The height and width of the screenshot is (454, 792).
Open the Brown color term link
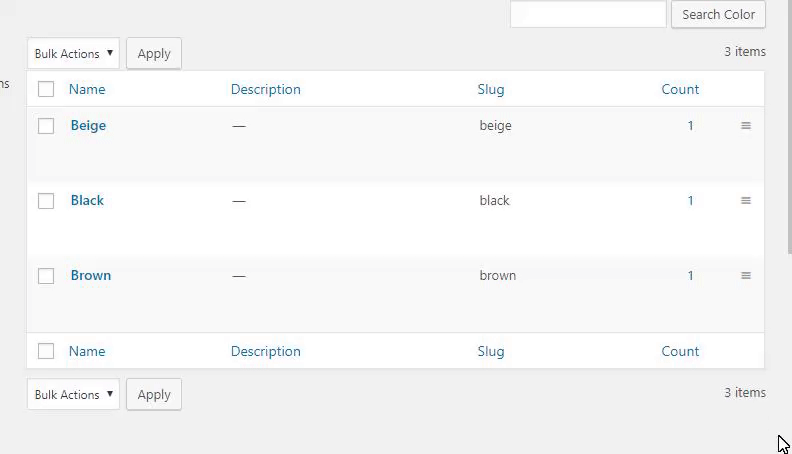click(91, 276)
